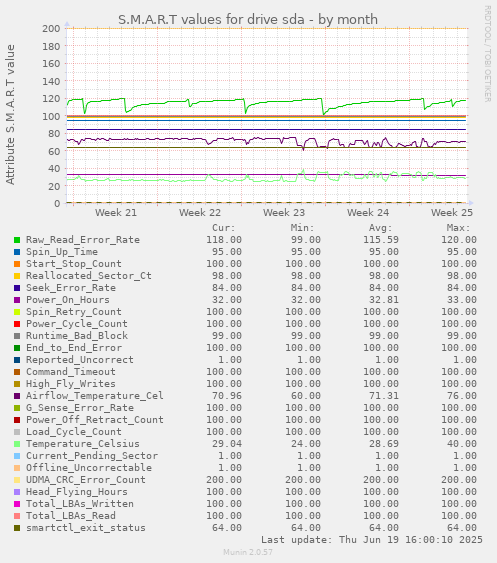Select the Seek_Error_Rate legend label
497x563 pixels.
pos(71,288)
